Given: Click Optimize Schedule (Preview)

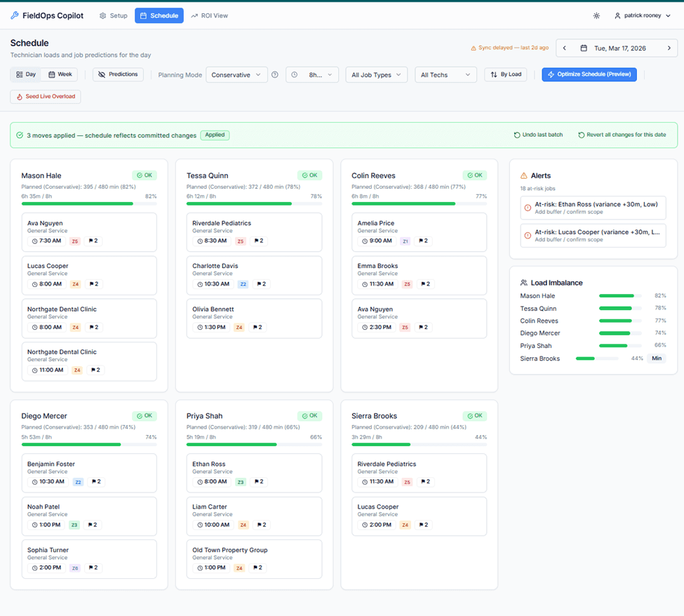Looking at the screenshot, I should 589,74.
